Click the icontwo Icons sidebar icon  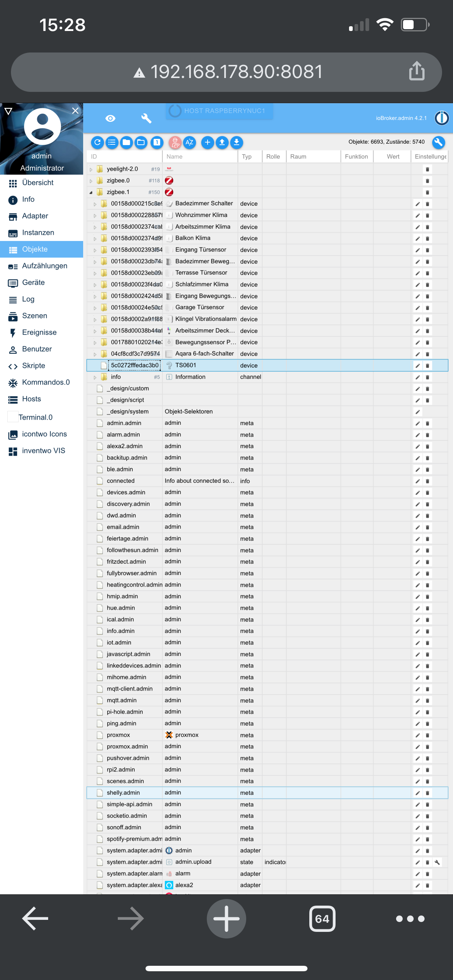click(13, 435)
